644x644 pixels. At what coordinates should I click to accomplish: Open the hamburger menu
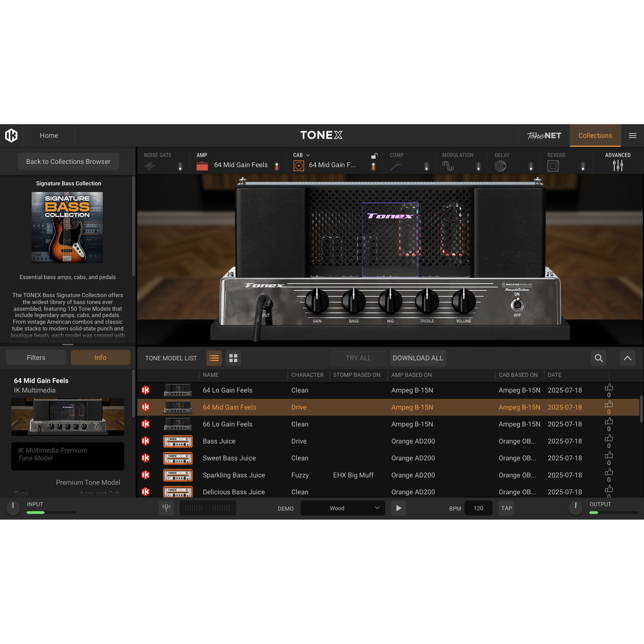633,136
